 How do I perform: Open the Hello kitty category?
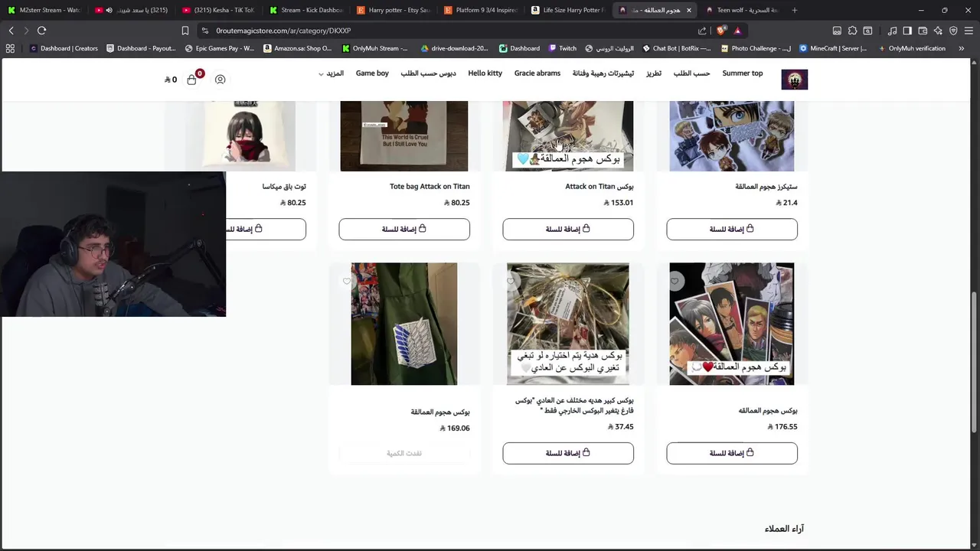pyautogui.click(x=485, y=73)
